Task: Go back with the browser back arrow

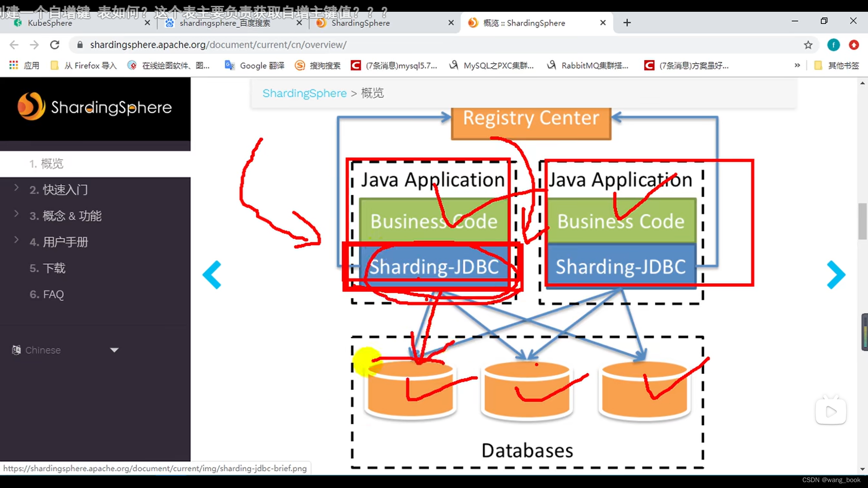Action: tap(14, 45)
